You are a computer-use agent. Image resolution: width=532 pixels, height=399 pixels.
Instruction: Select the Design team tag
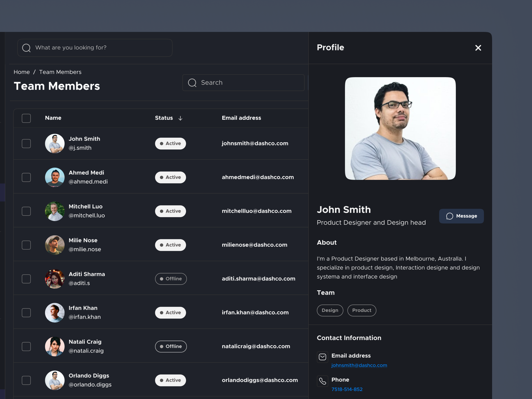coord(330,310)
